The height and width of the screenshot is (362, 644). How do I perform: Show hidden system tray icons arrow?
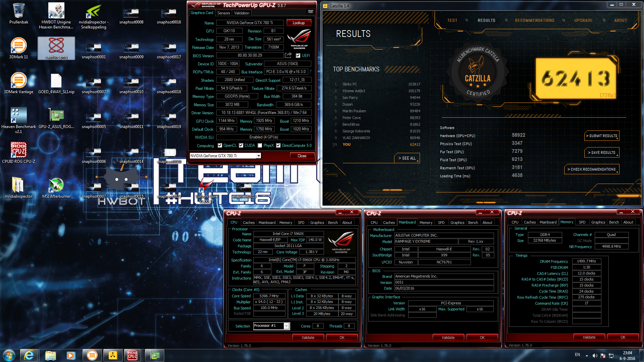pyautogui.click(x=587, y=356)
